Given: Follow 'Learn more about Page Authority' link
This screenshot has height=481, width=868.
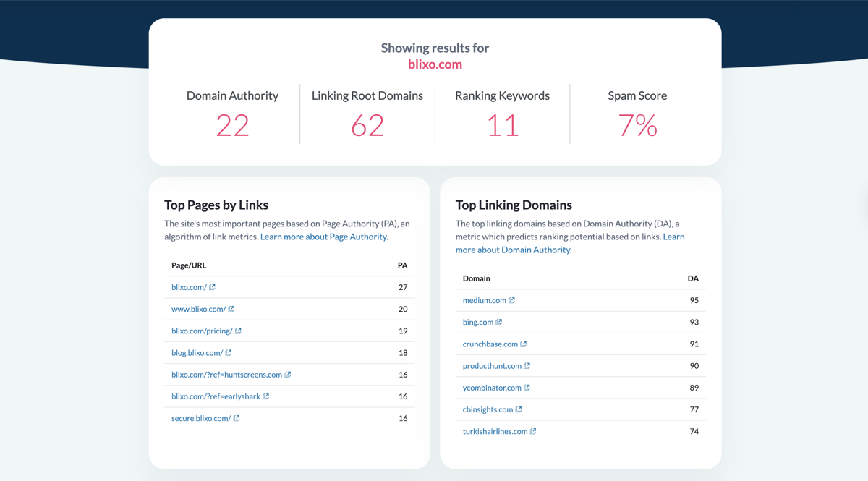Looking at the screenshot, I should pyautogui.click(x=324, y=237).
